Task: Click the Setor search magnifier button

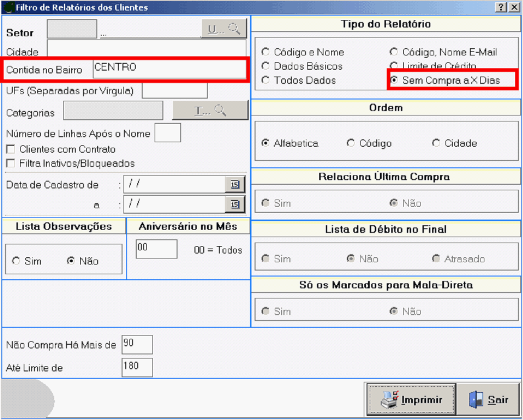Action: pos(224,29)
